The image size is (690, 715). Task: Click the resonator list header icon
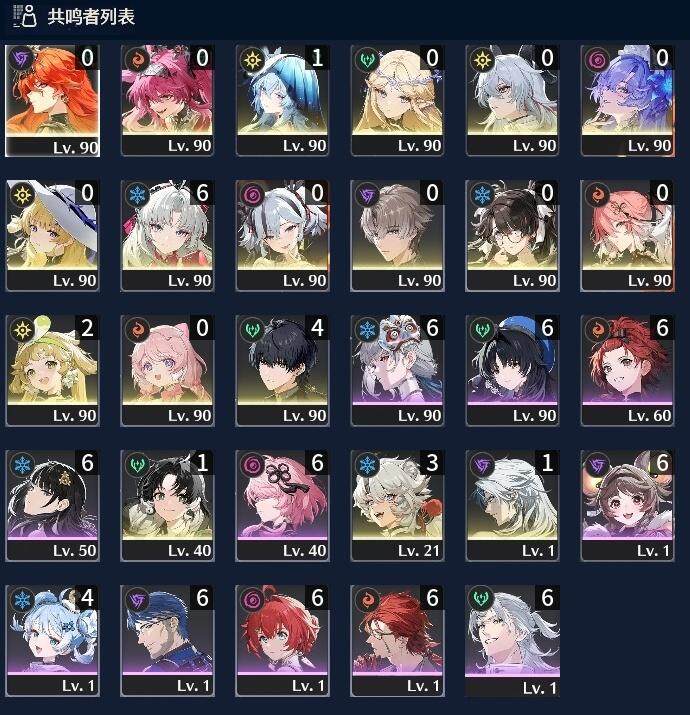click(25, 16)
